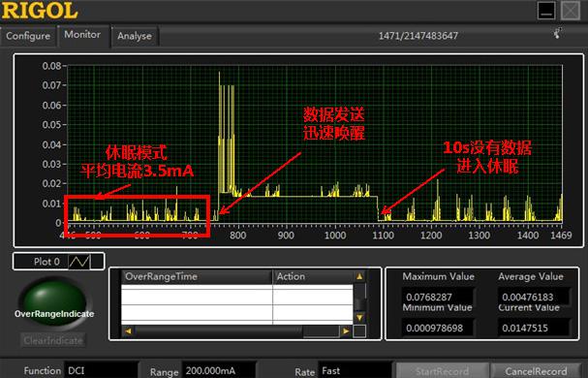Click the down arrow of the OverRange table scrollbar
Image resolution: width=588 pixels, height=378 pixels.
coord(359,318)
